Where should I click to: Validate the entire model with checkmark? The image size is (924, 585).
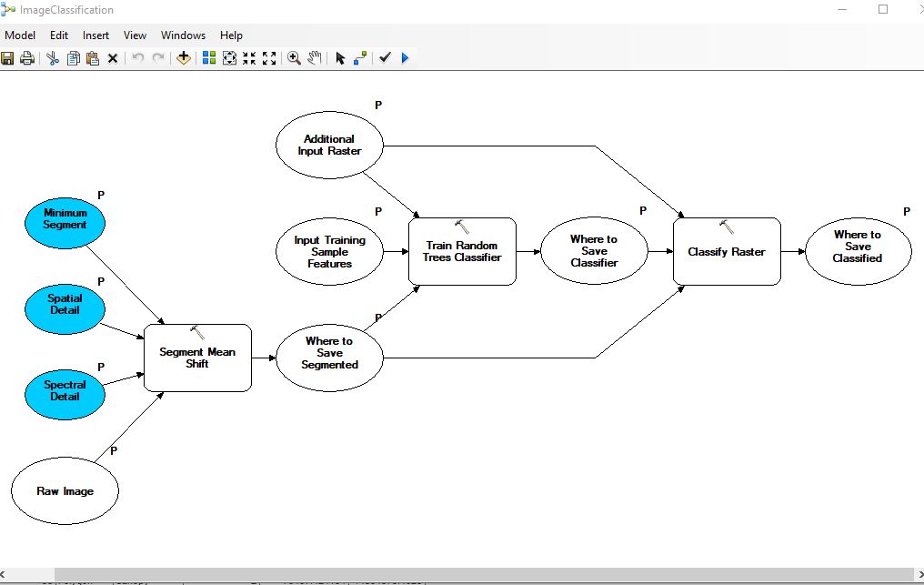click(386, 57)
